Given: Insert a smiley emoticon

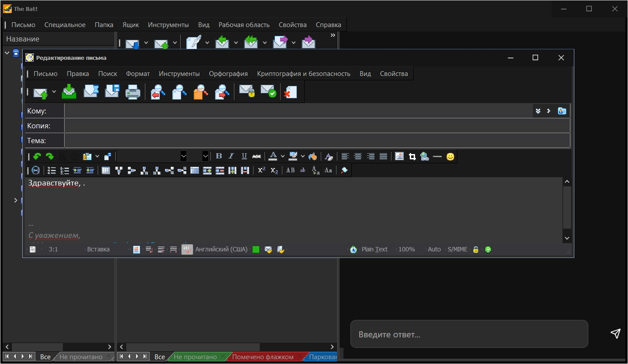Looking at the screenshot, I should (x=450, y=156).
